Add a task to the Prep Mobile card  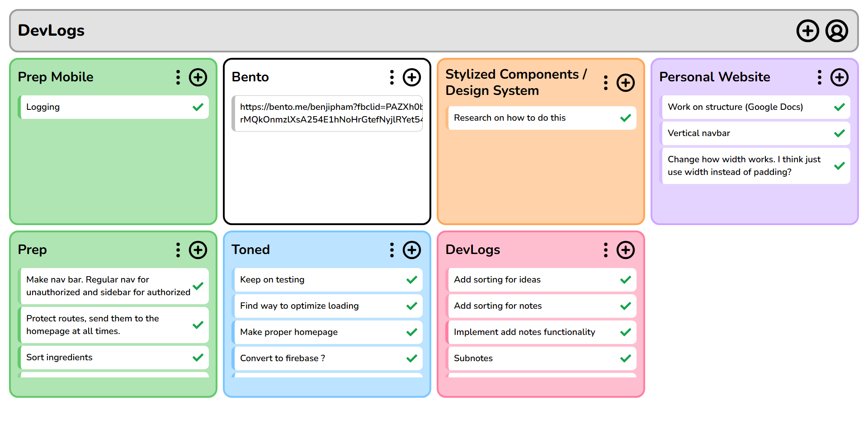(198, 77)
